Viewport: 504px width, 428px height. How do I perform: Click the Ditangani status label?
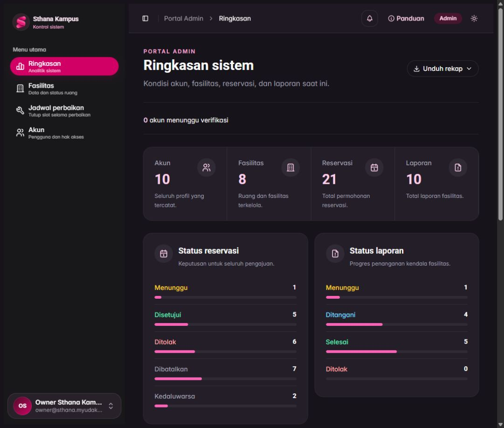[x=340, y=315]
